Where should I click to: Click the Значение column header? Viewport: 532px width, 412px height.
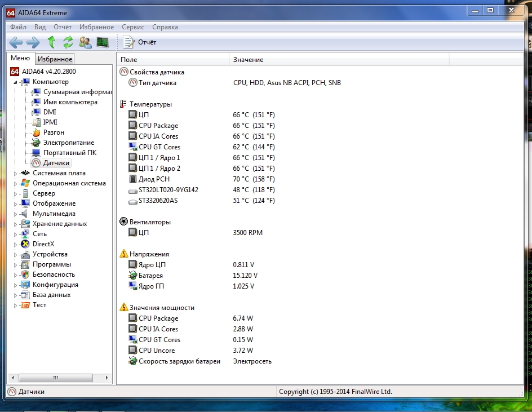(x=339, y=60)
